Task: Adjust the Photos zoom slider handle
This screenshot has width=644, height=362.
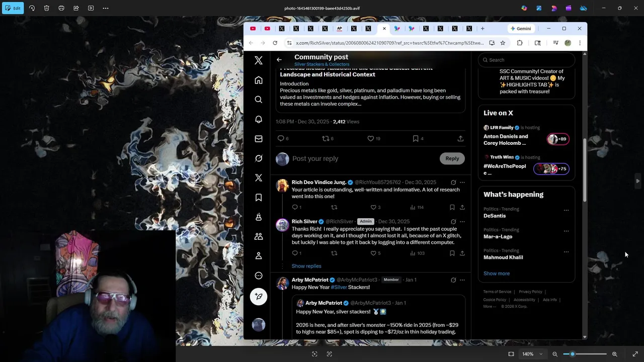Action: [573, 354]
